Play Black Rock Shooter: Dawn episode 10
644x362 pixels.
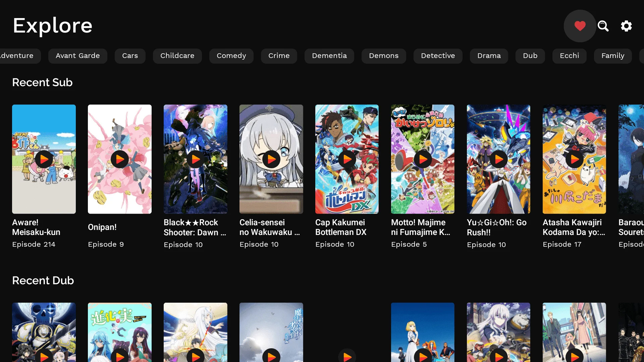coord(196,159)
